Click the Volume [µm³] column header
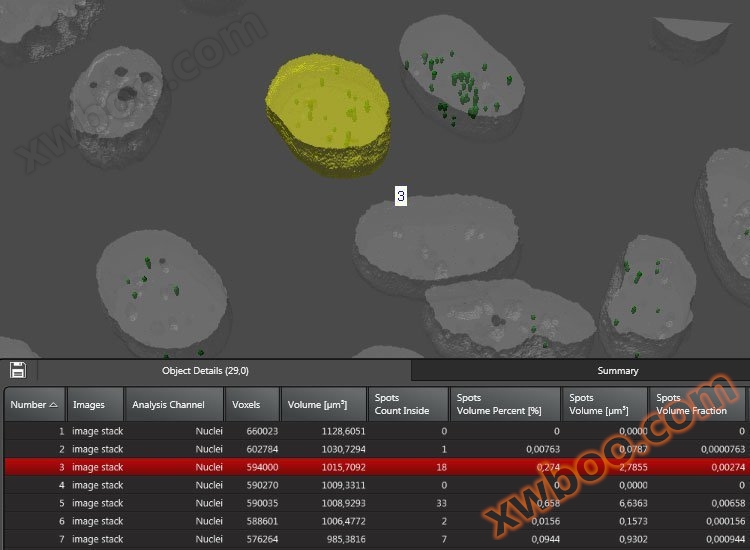750x550 pixels. [x=323, y=405]
